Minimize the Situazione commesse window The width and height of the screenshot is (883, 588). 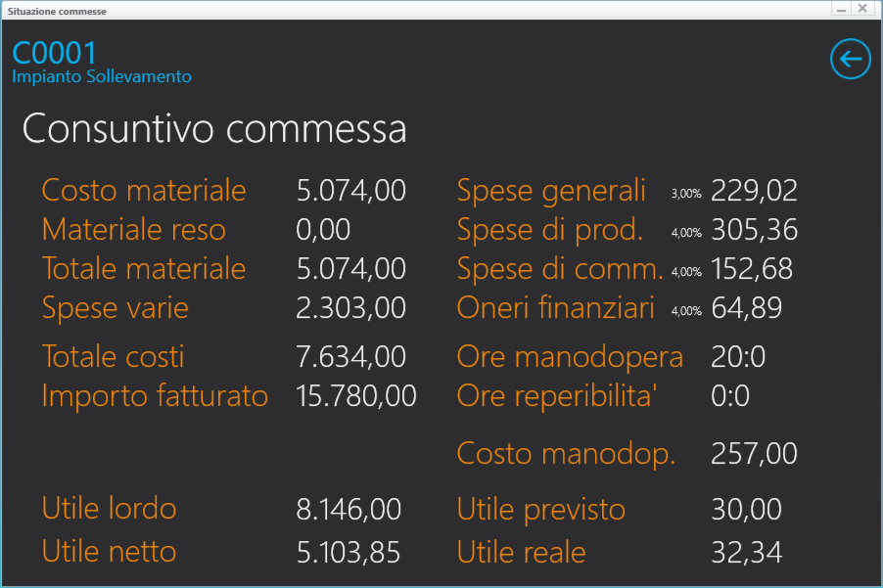click(841, 9)
